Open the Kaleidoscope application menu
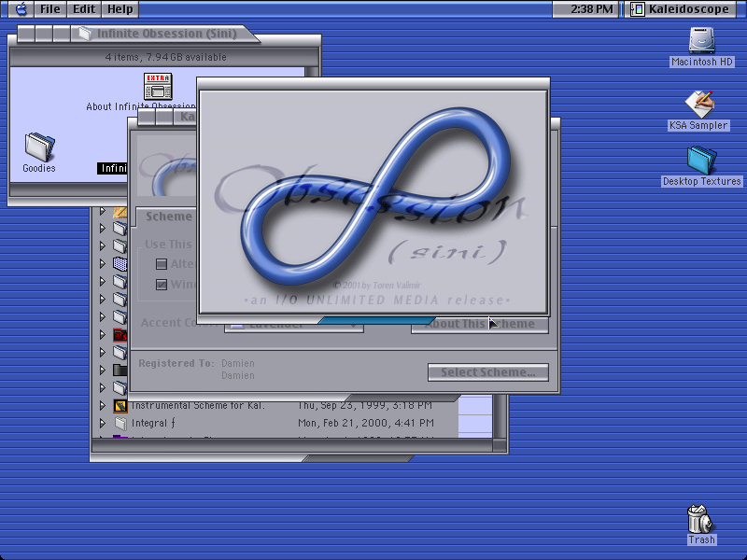The height and width of the screenshot is (560, 747). 682,9
